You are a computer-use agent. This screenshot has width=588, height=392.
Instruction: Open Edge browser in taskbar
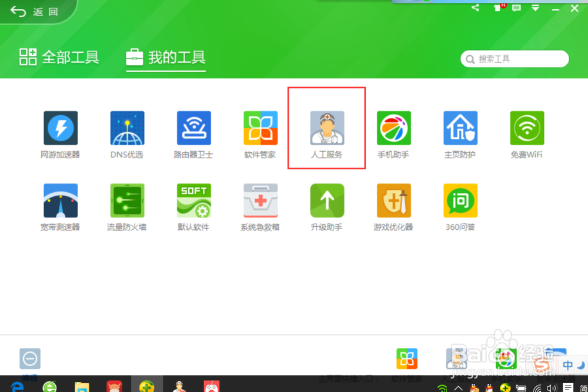[x=17, y=386]
